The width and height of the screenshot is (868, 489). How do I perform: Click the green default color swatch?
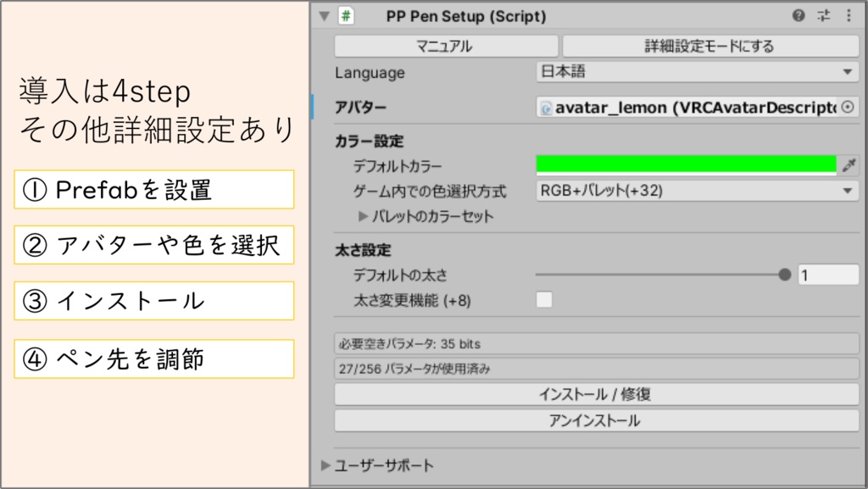(686, 165)
